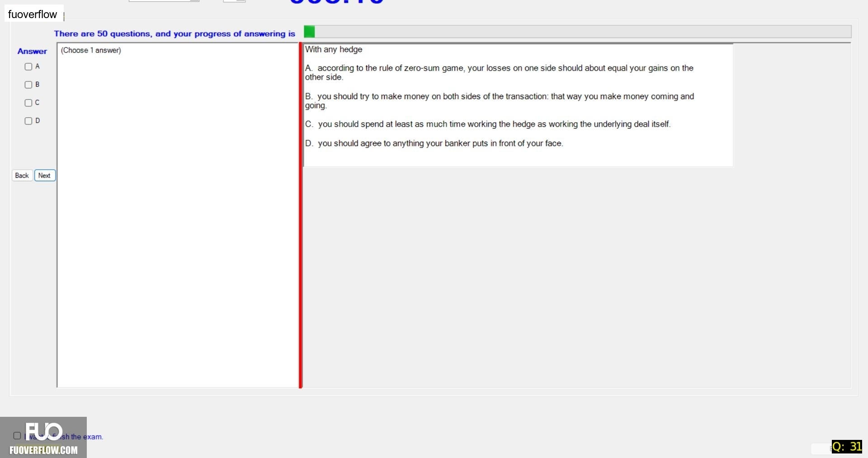Click the red vertical splitter bar
This screenshot has width=868, height=458.
(301, 215)
